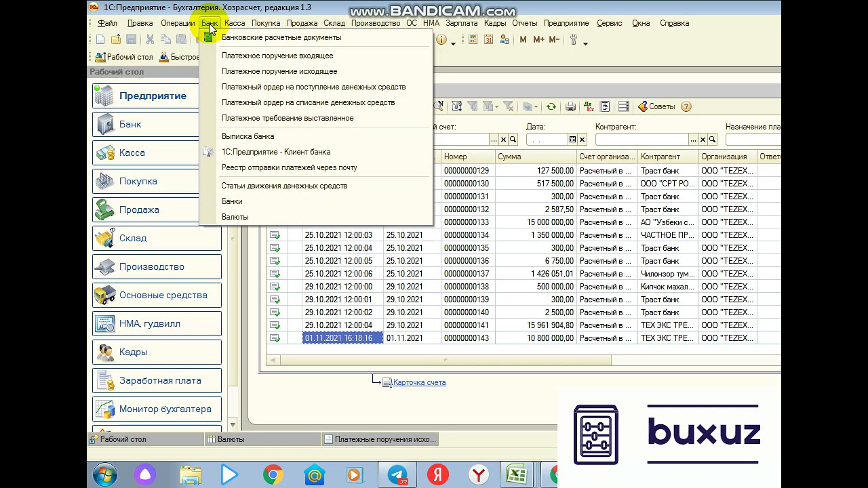Screen dimensions: 868x488
Task: Open Yandex Browser from taskbar
Action: click(479, 475)
